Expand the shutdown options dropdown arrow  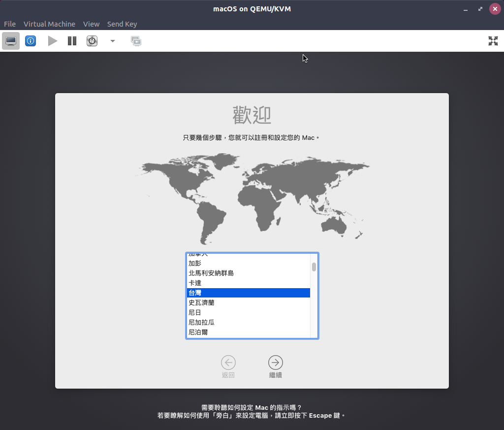(x=113, y=41)
